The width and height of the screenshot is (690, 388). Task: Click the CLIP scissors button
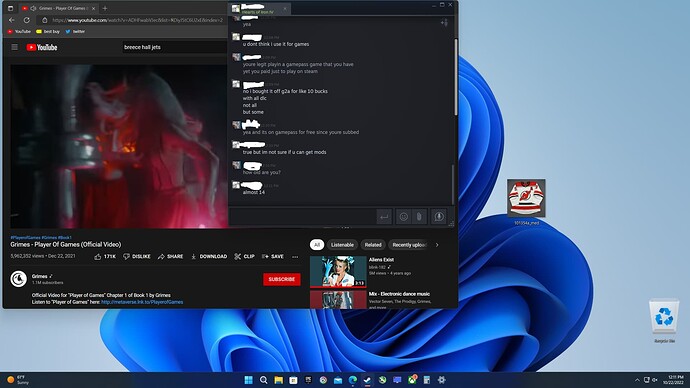[244, 256]
